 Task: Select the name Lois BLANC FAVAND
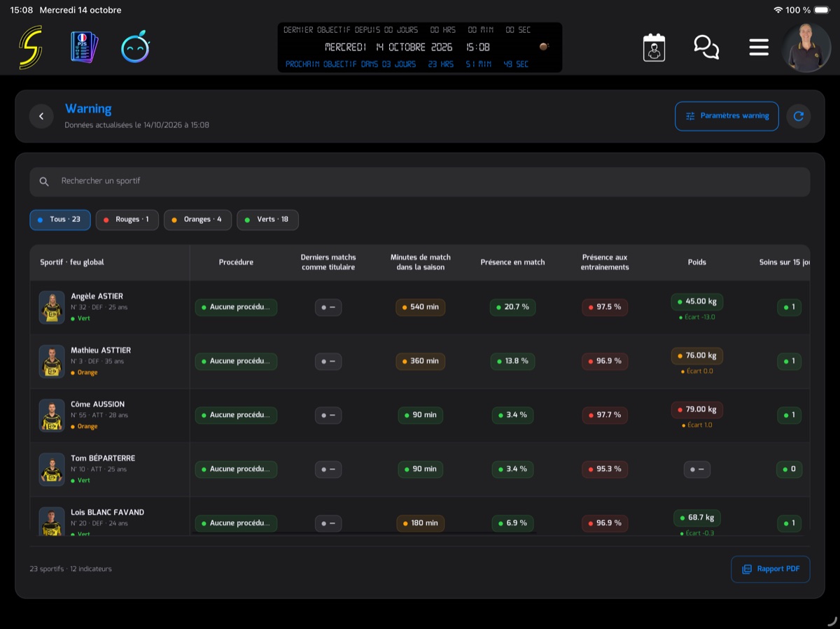(107, 512)
